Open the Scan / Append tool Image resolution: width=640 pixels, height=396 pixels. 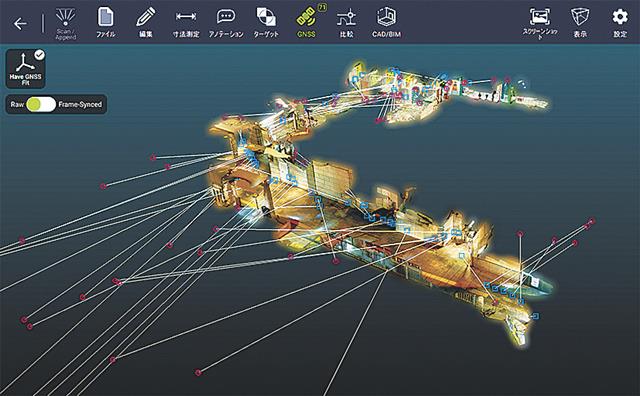pos(65,23)
